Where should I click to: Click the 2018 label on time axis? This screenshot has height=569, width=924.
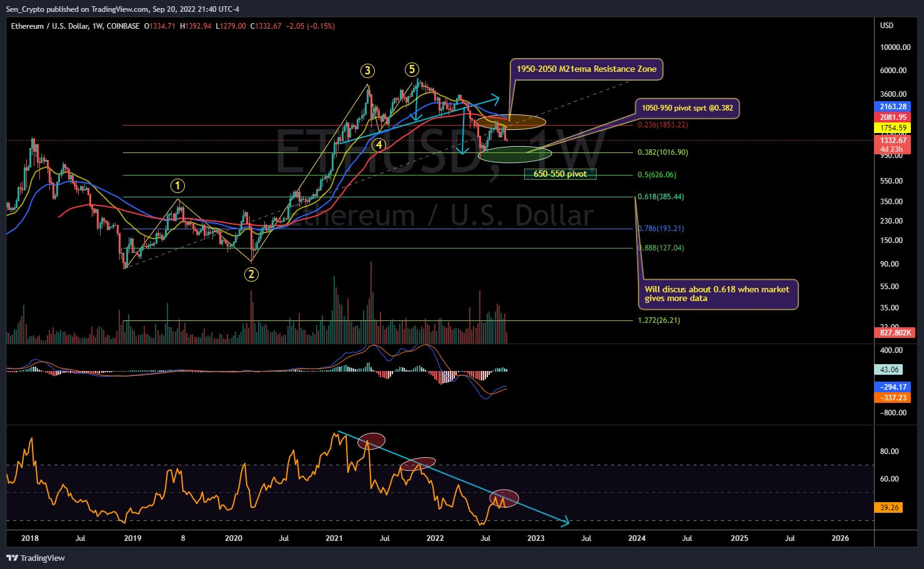click(x=30, y=538)
